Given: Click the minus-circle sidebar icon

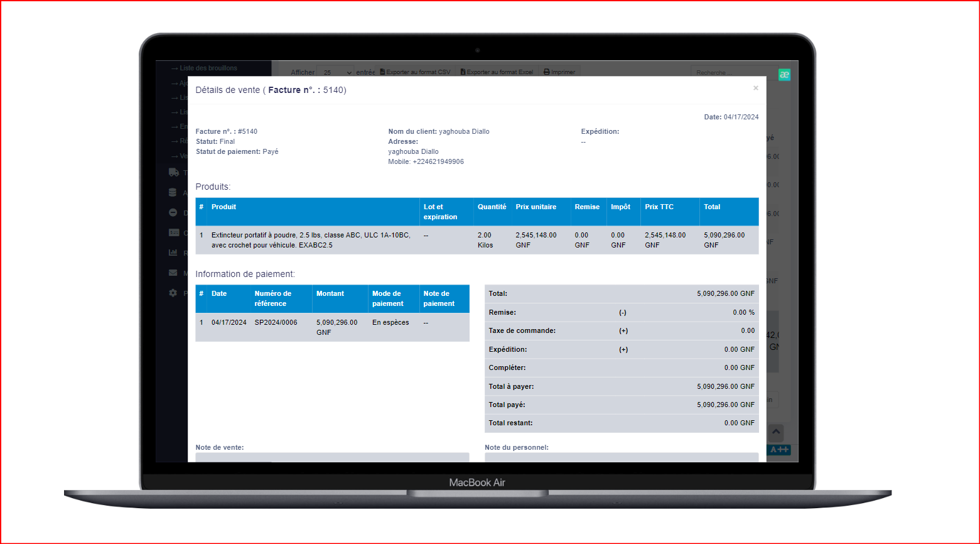Looking at the screenshot, I should coord(173,213).
